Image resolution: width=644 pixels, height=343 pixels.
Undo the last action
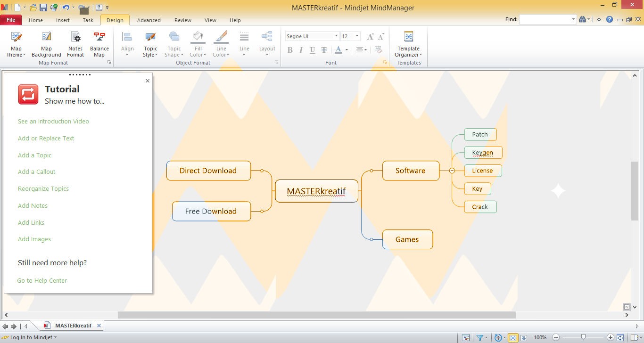66,8
